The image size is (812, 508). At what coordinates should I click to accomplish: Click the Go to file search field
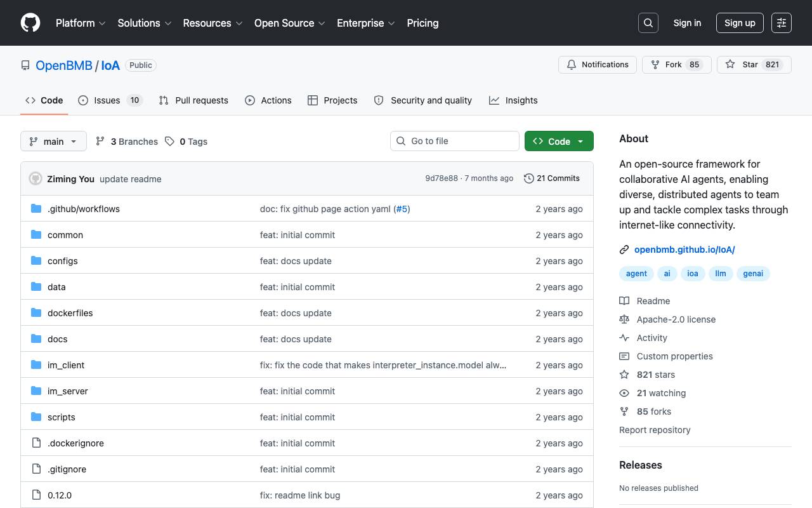click(455, 141)
